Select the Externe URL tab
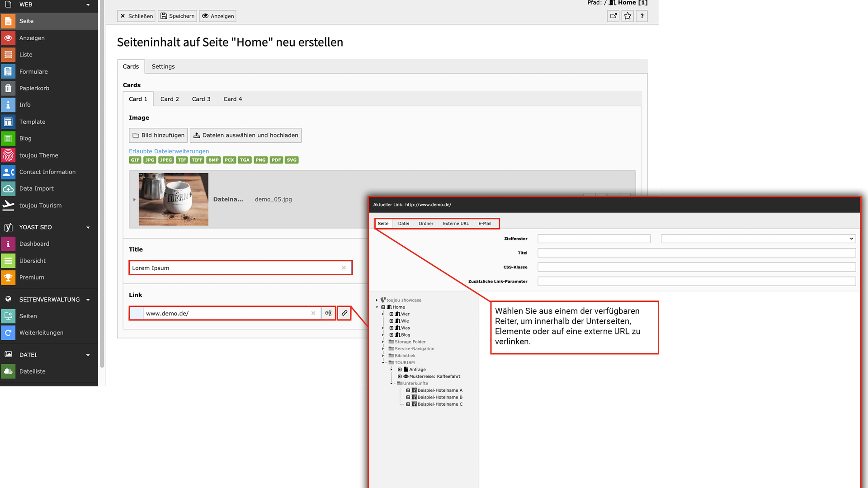 pyautogui.click(x=456, y=224)
